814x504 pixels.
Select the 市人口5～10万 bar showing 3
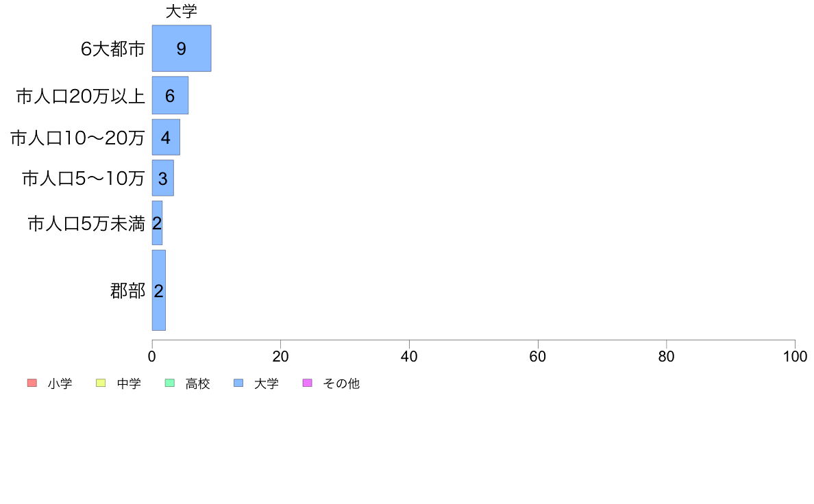[x=163, y=178]
